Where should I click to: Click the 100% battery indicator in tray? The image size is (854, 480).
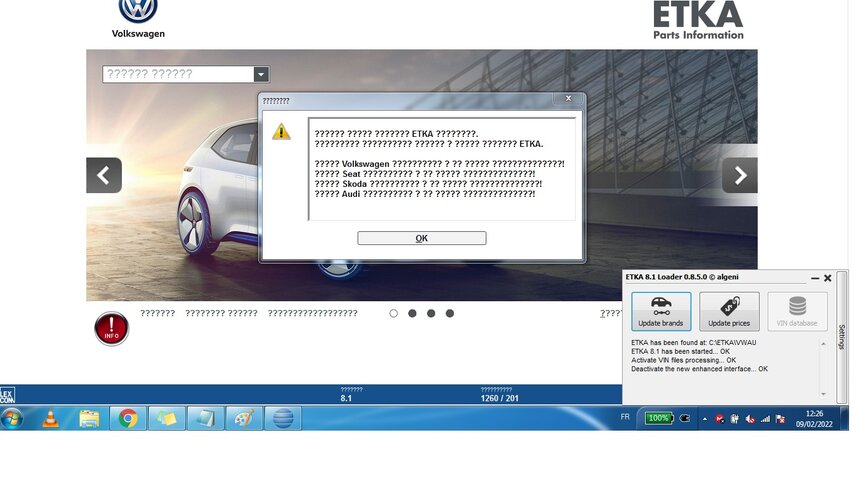click(659, 418)
